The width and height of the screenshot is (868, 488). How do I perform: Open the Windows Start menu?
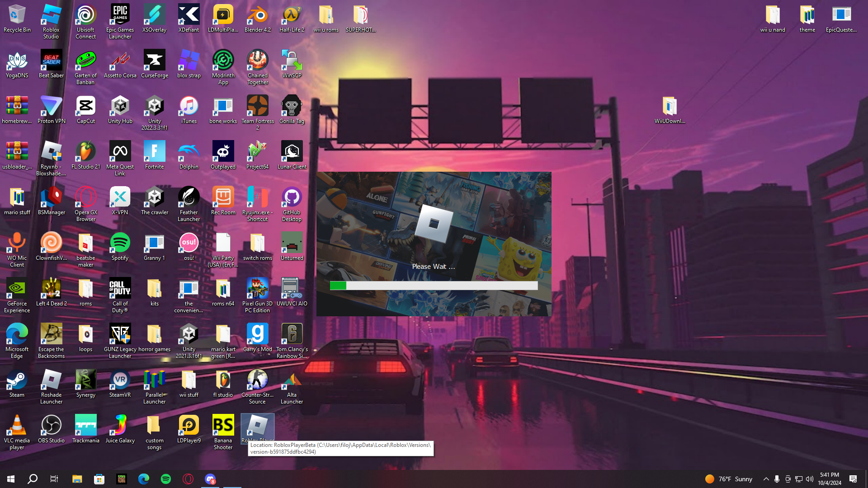point(11,479)
